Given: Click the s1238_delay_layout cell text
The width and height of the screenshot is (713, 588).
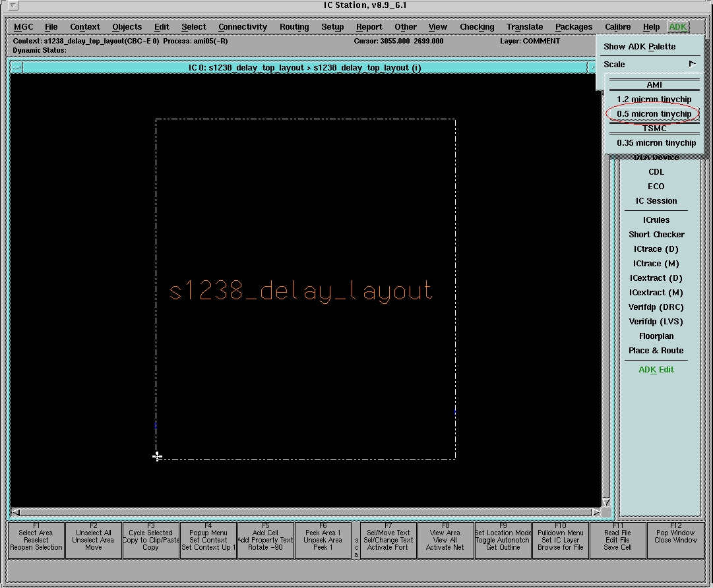Looking at the screenshot, I should pos(301,291).
